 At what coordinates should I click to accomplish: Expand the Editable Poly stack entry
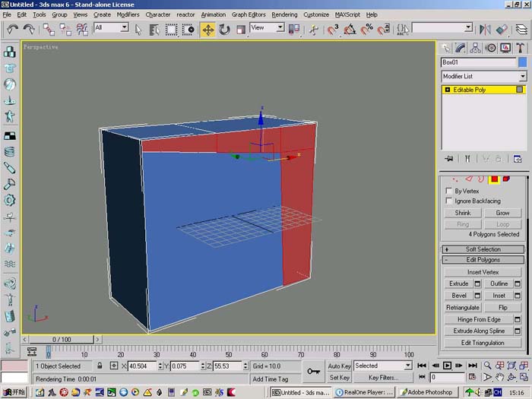pos(447,90)
